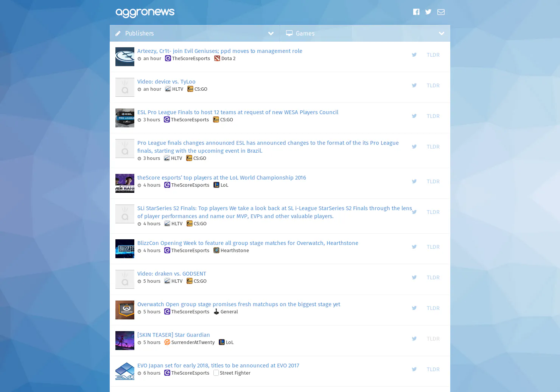
Task: Tweet the BlizzCon Opening Week article
Action: tap(414, 247)
